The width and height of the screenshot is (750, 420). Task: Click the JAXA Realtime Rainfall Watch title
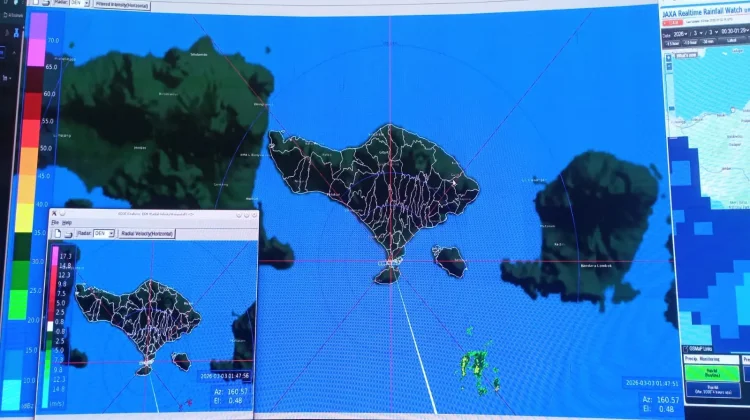pos(702,12)
